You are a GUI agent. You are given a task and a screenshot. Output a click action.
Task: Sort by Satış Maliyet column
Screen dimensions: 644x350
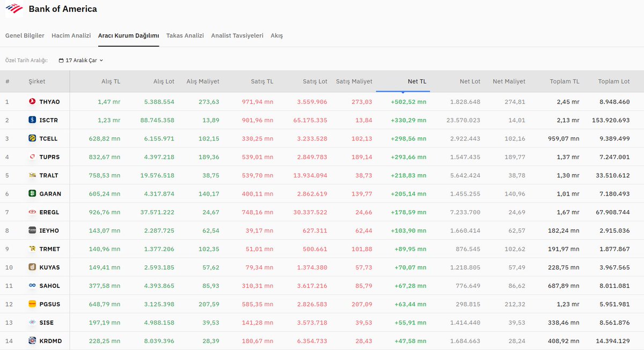354,81
